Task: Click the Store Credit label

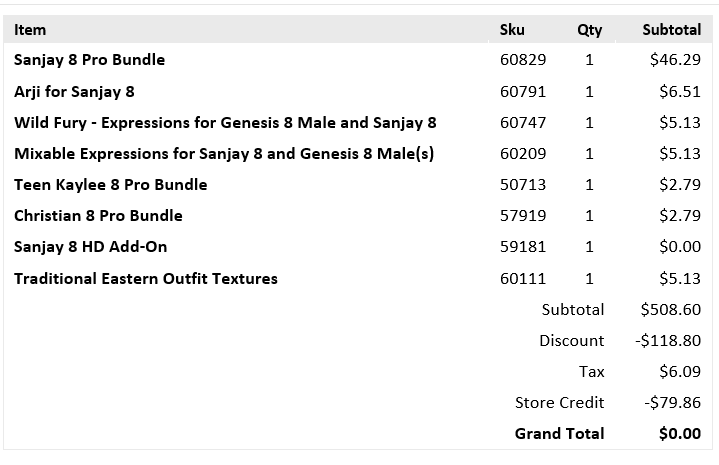Action: pyautogui.click(x=559, y=403)
